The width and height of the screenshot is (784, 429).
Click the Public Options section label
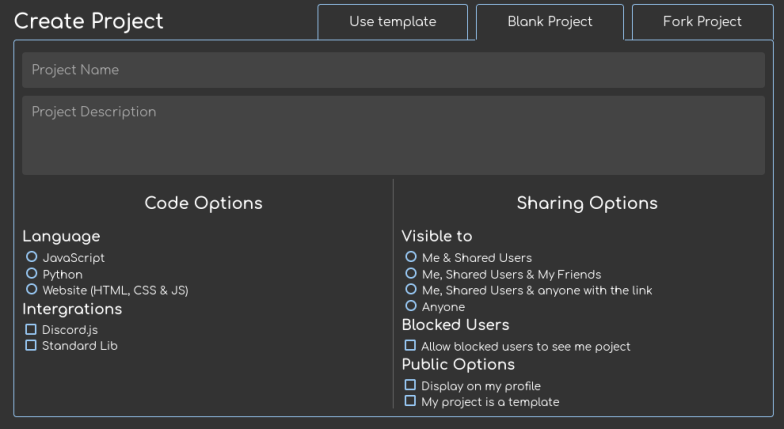[458, 364]
